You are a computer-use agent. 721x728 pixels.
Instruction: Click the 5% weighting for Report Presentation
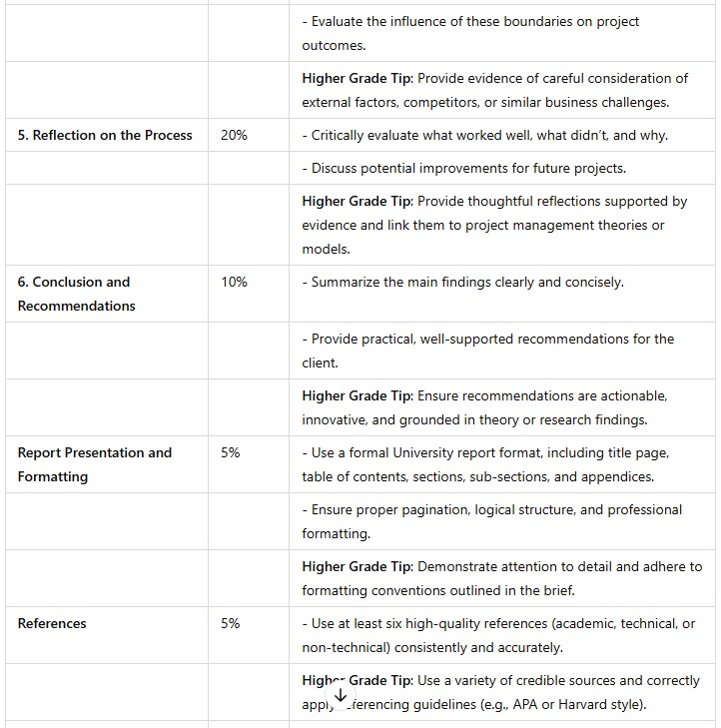[x=231, y=452]
